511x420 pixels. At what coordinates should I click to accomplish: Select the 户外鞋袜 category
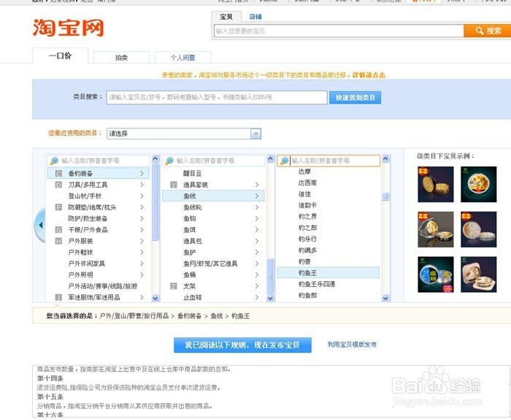[x=80, y=252]
